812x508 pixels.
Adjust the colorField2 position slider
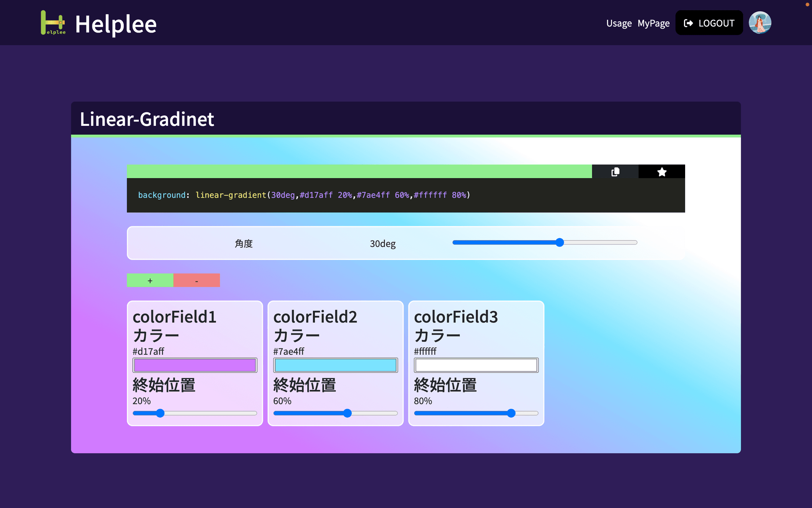[x=348, y=413]
